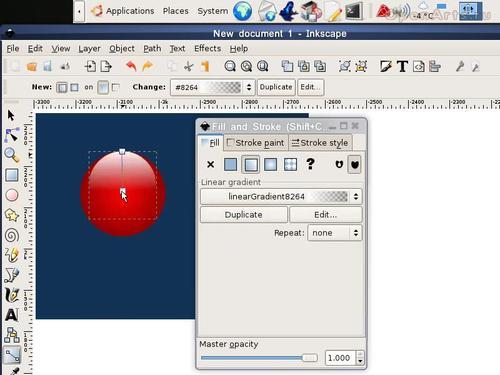
Task: Select the Node edit tool
Action: coord(12,135)
